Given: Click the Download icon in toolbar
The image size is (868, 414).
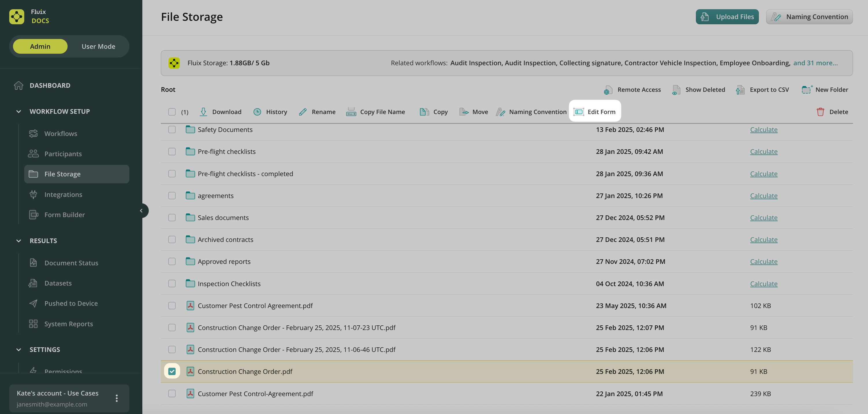Looking at the screenshot, I should tap(203, 112).
